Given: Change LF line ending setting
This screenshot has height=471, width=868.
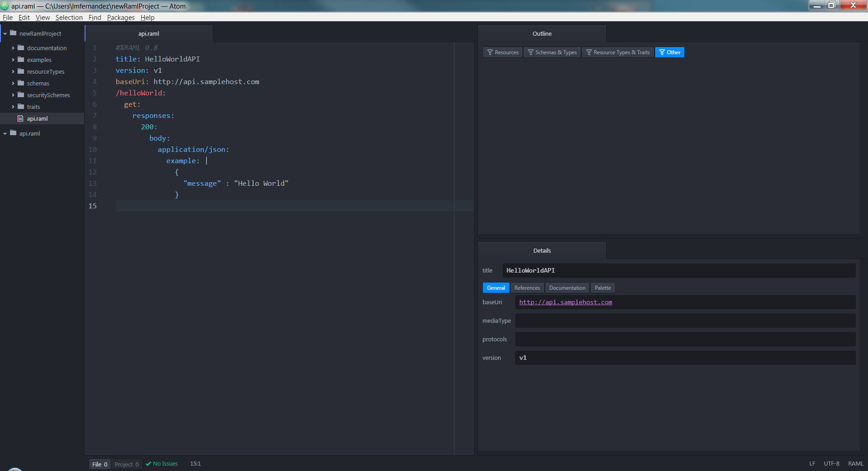Looking at the screenshot, I should coord(812,464).
